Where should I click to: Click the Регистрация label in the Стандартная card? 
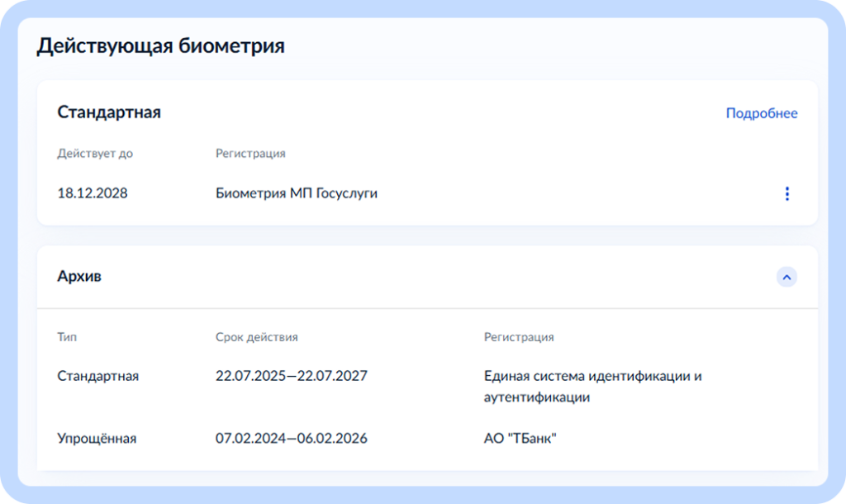coord(250,154)
